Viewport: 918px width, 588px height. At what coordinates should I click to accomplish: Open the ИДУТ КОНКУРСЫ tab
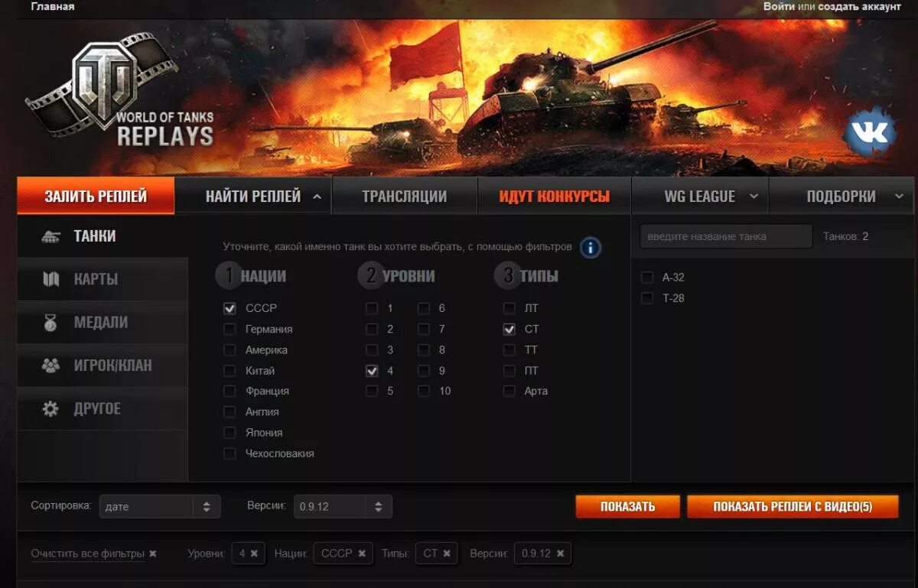click(555, 197)
